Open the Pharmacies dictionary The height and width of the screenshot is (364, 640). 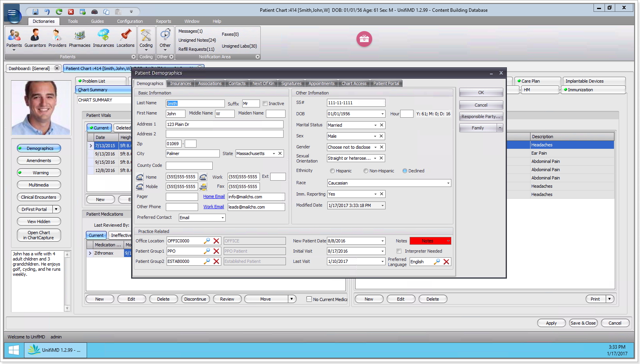point(80,38)
